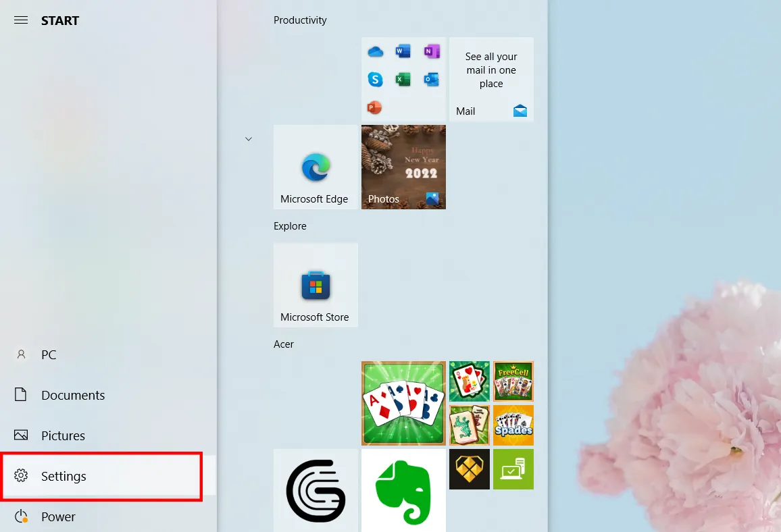The image size is (781, 532).
Task: Open Settings
Action: [64, 476]
